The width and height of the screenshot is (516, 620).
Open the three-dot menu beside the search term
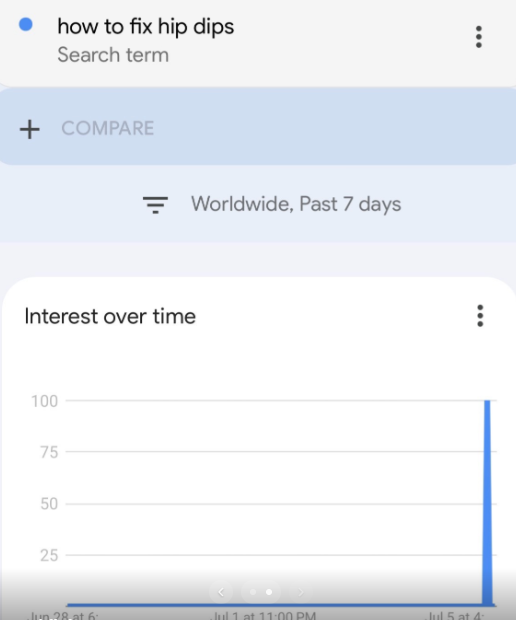(479, 37)
